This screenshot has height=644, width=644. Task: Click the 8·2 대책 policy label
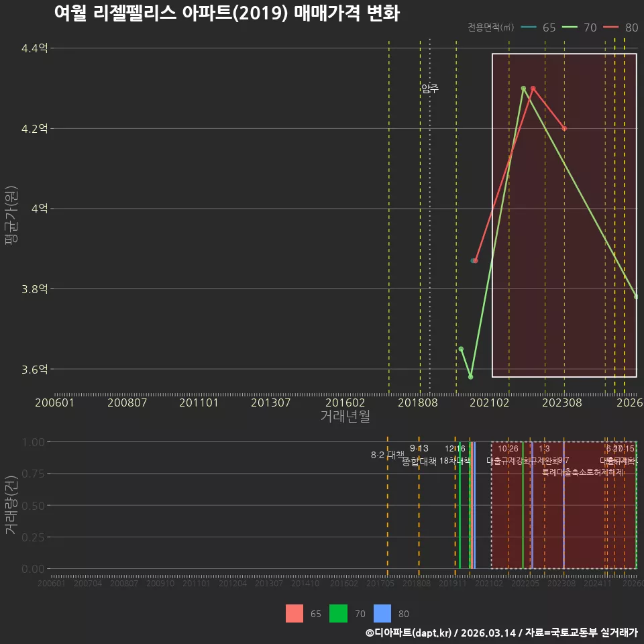(387, 455)
